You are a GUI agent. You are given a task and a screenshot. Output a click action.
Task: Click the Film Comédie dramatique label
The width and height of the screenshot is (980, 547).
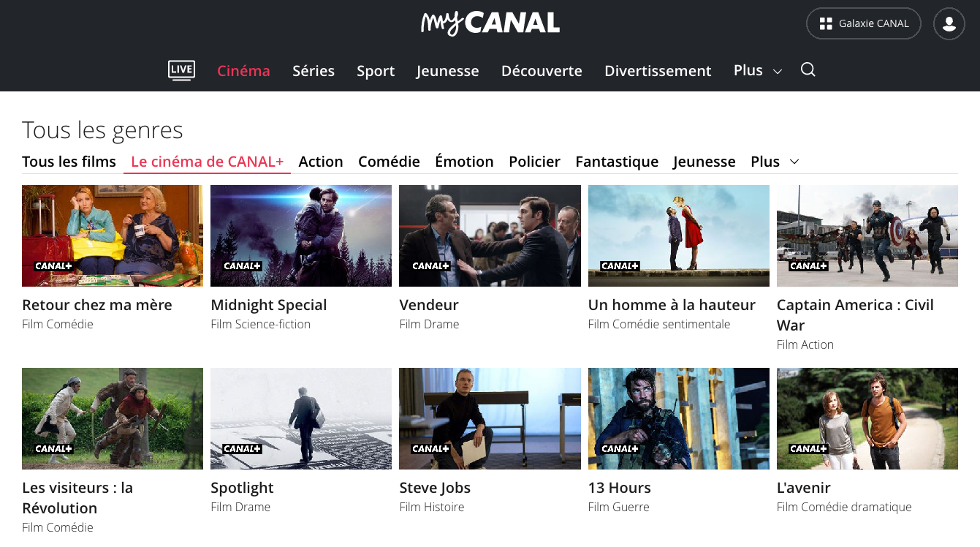(844, 507)
